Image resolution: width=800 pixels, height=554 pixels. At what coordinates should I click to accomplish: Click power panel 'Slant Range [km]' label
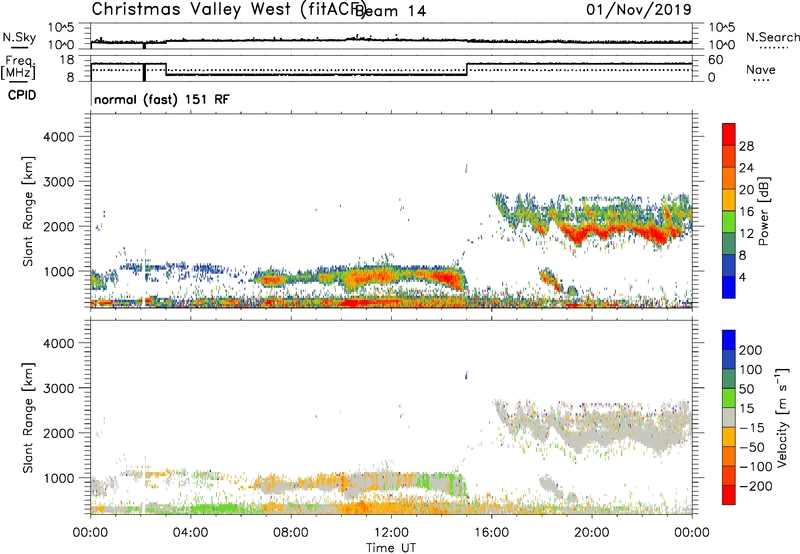[28, 211]
